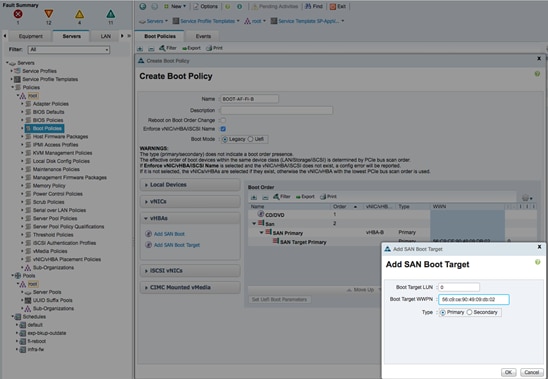The width and height of the screenshot is (548, 379).
Task: Click the boot policy Name field
Action: [x=250, y=99]
